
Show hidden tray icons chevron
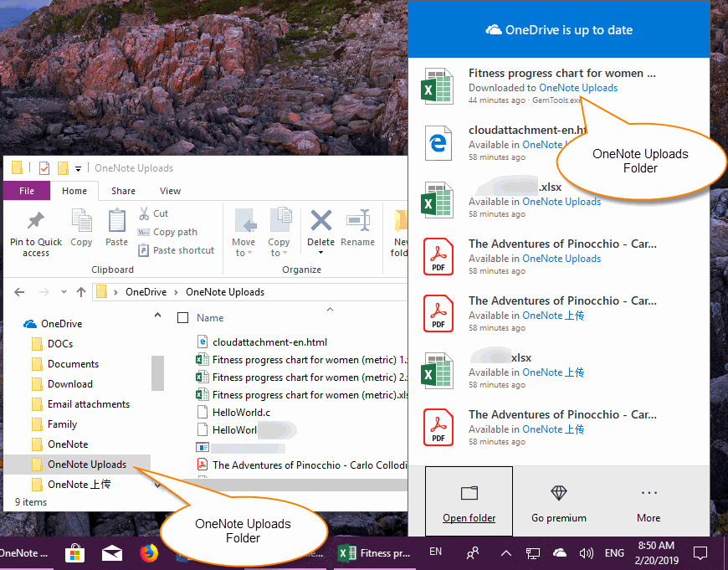pyautogui.click(x=506, y=552)
